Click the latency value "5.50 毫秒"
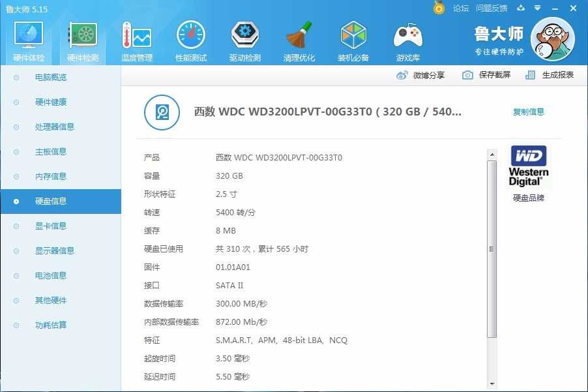 tap(233, 377)
